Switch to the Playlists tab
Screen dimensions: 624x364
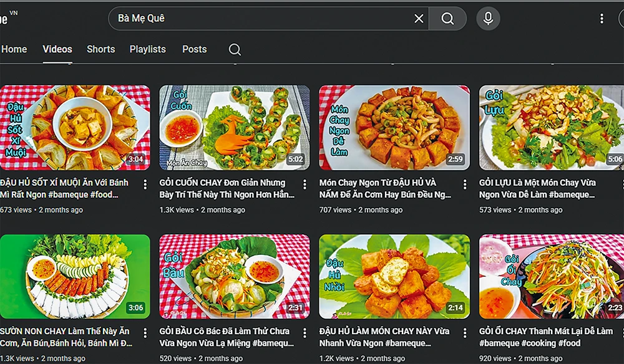point(148,49)
